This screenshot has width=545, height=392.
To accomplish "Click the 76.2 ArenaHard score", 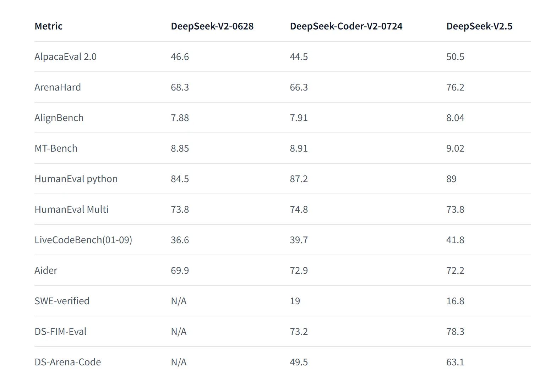I will [x=455, y=87].
